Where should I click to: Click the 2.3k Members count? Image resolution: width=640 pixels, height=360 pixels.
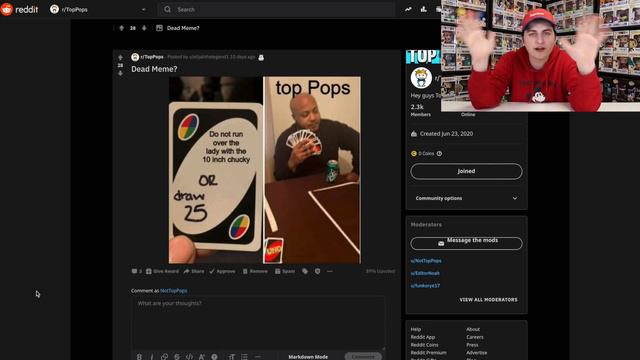(x=420, y=110)
